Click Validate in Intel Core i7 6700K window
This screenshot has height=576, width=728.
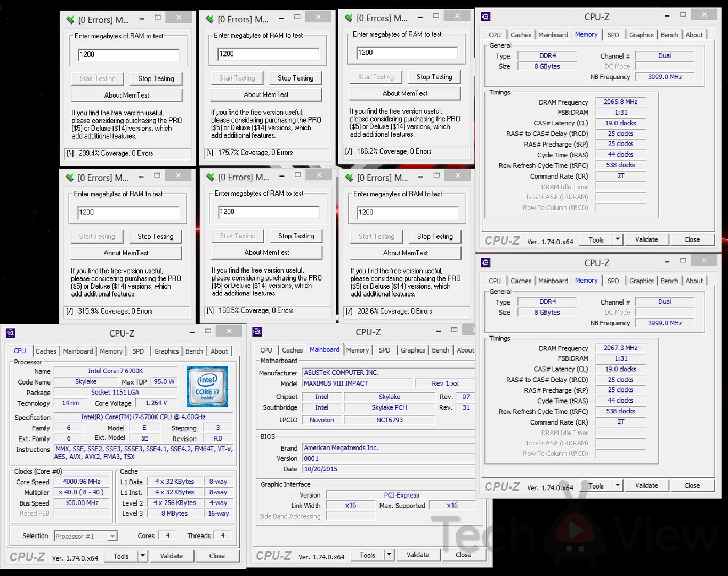click(x=172, y=556)
